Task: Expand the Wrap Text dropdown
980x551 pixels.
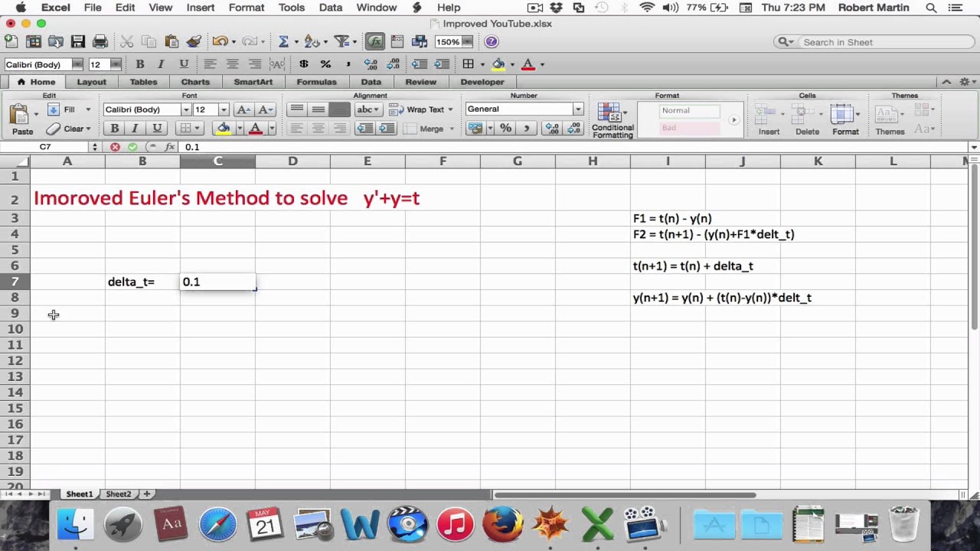Action: pyautogui.click(x=449, y=109)
